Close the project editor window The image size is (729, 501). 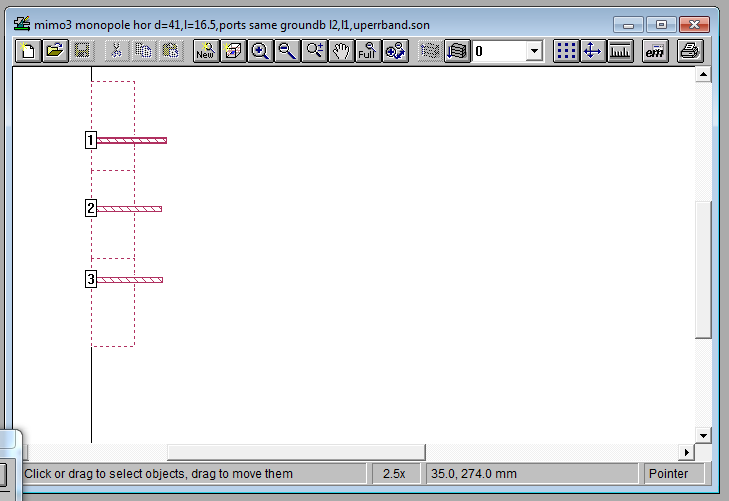pos(694,25)
